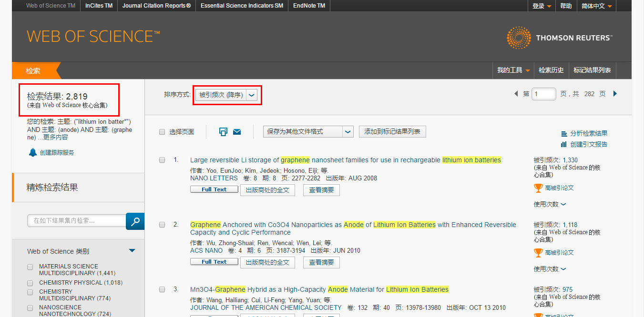Click the email records envelope icon

[x=237, y=131]
